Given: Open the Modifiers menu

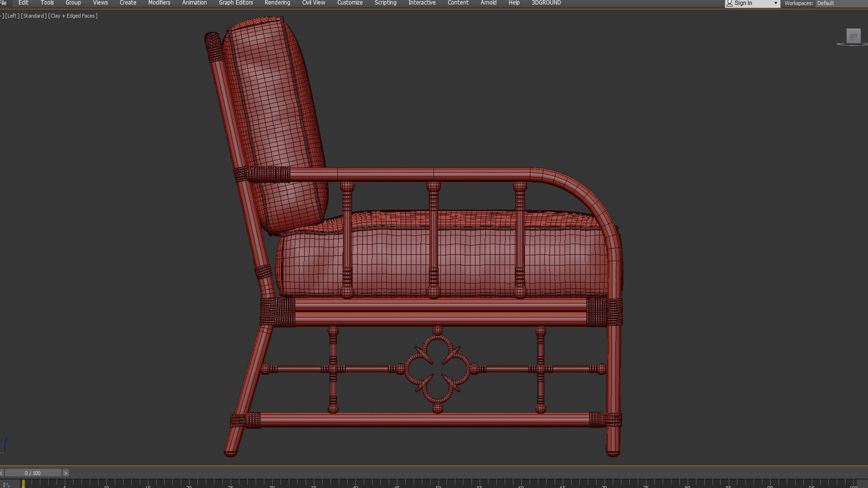Looking at the screenshot, I should point(159,3).
